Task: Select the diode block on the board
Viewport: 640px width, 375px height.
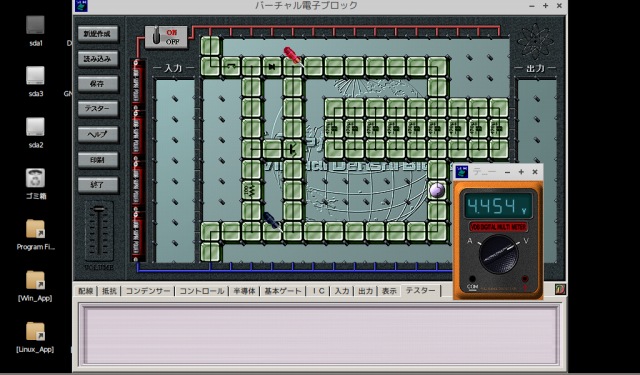Action: coord(272,66)
